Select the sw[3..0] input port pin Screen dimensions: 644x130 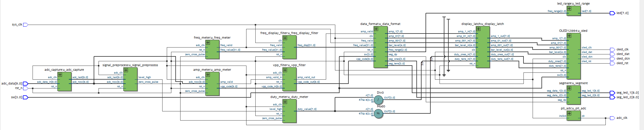(x=25, y=97)
